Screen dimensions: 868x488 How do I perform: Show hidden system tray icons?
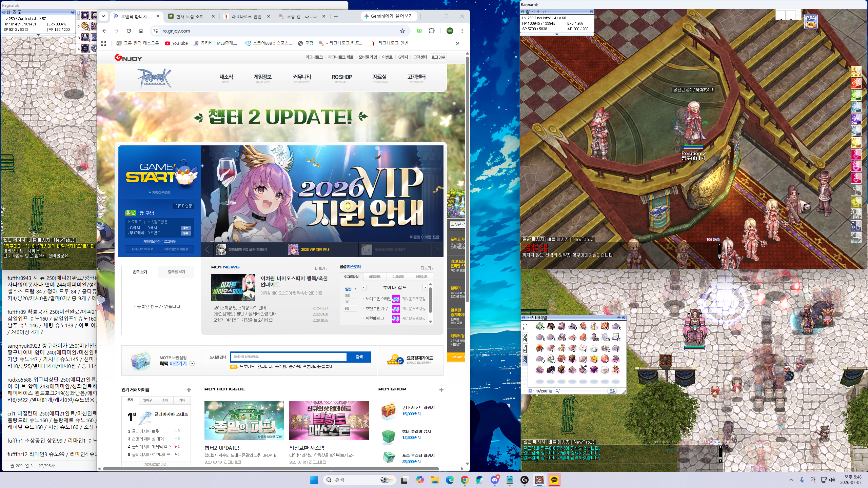[791, 480]
